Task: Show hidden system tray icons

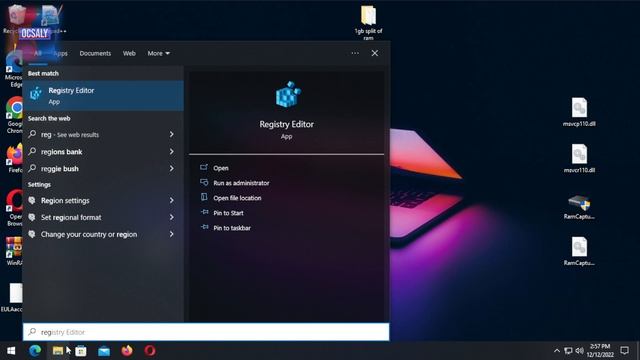Action: coord(557,351)
